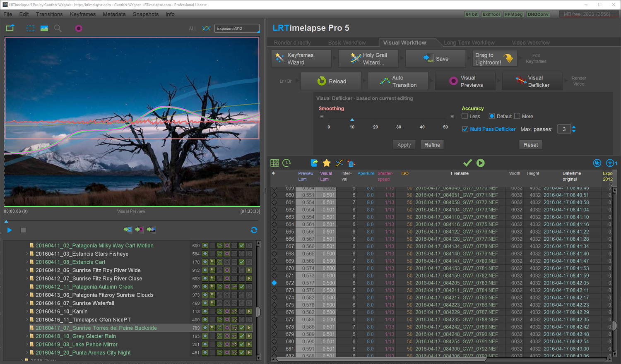Screen dimensions: 621x364
Task: Select the dashed rectangle crop icon
Action: coord(31,28)
